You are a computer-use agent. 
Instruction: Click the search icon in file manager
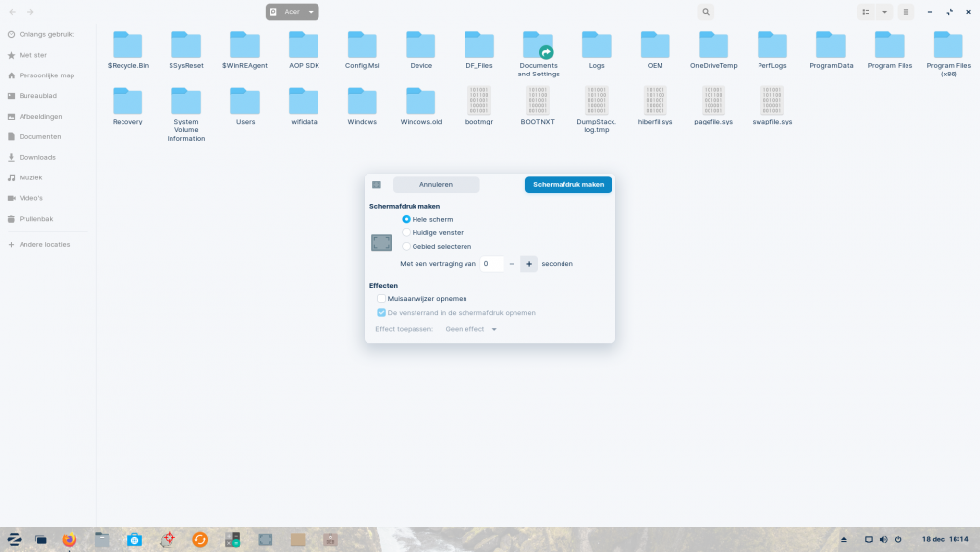click(x=706, y=12)
